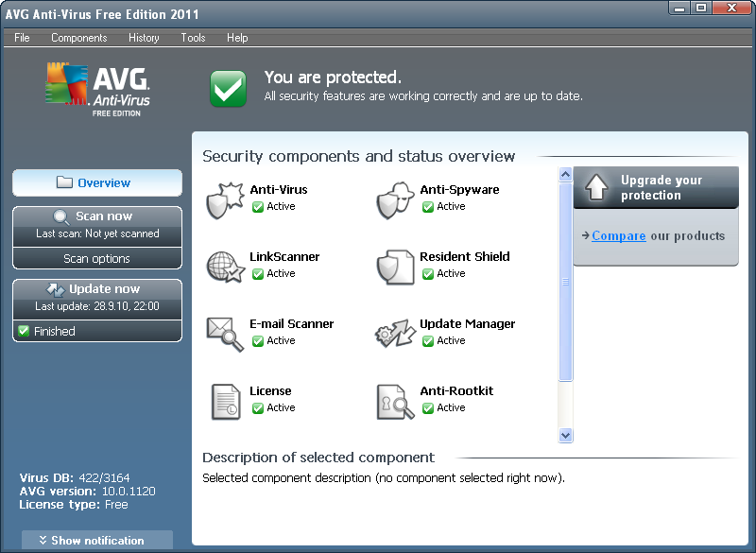Maximize the AVG window

tap(701, 8)
